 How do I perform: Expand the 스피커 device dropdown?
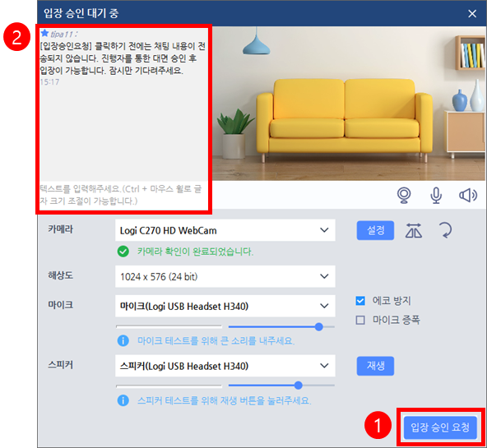point(225,366)
